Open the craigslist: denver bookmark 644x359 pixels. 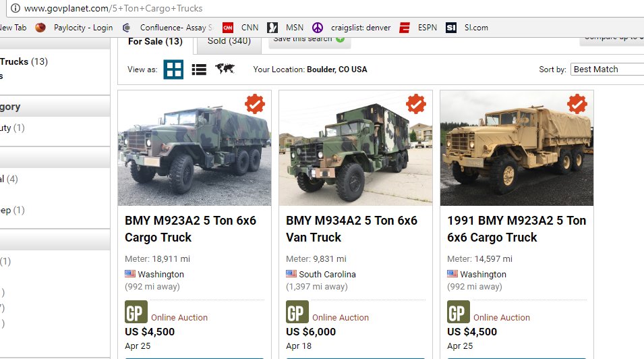click(x=351, y=28)
